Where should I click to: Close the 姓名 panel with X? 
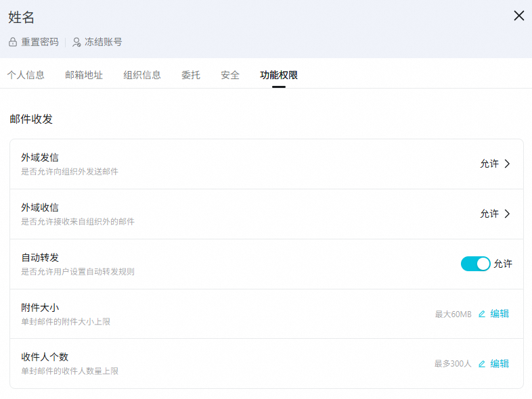(518, 16)
